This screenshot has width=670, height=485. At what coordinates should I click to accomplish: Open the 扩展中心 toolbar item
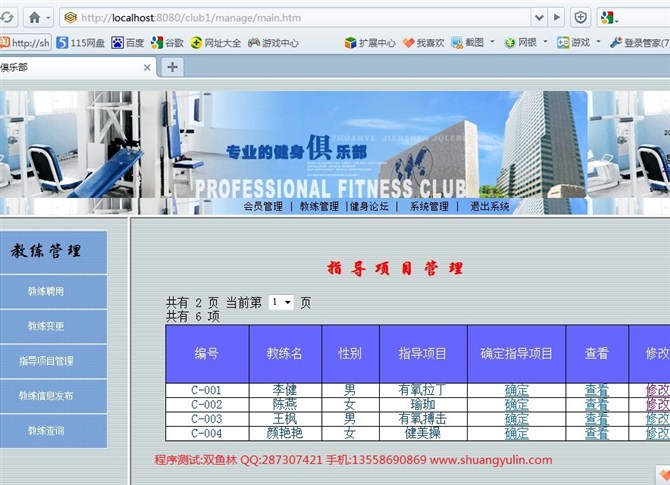(370, 43)
